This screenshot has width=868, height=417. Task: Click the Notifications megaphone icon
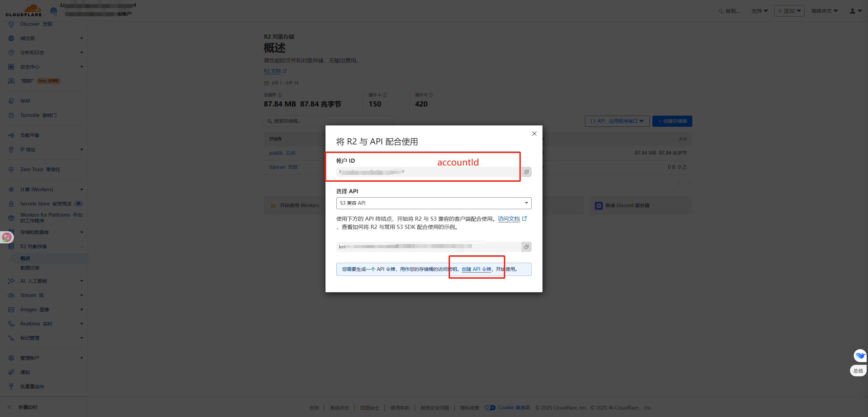(x=11, y=372)
